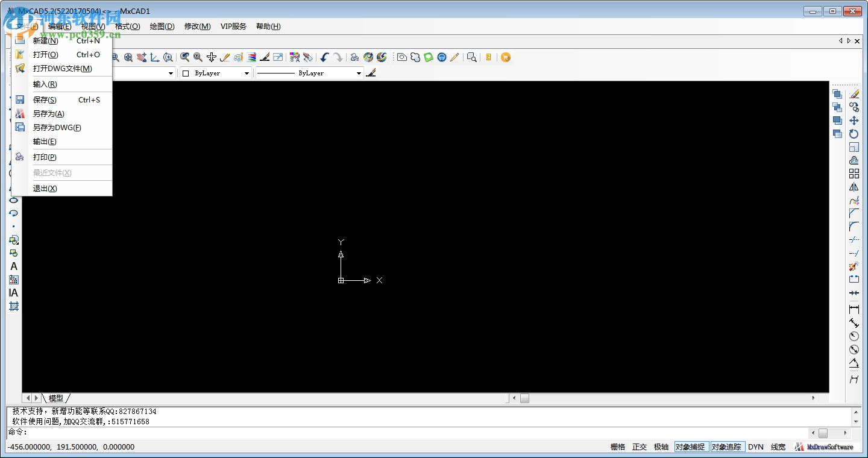
Task: Click the orange round icon at toolbar end
Action: pos(506,57)
